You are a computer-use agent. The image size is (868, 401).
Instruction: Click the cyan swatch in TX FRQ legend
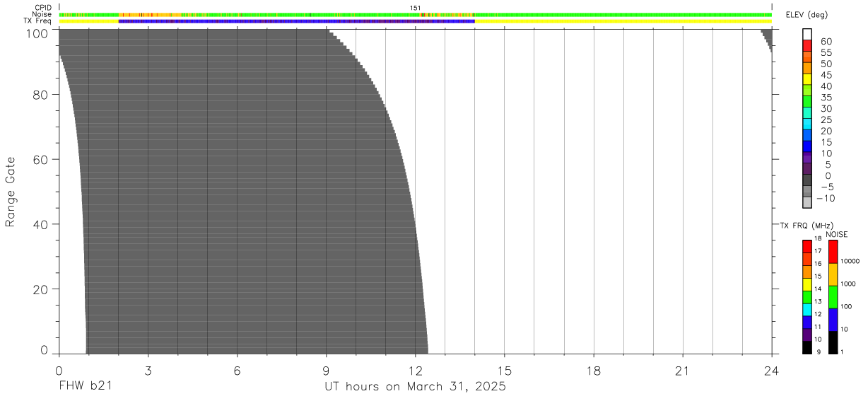pyautogui.click(x=807, y=310)
